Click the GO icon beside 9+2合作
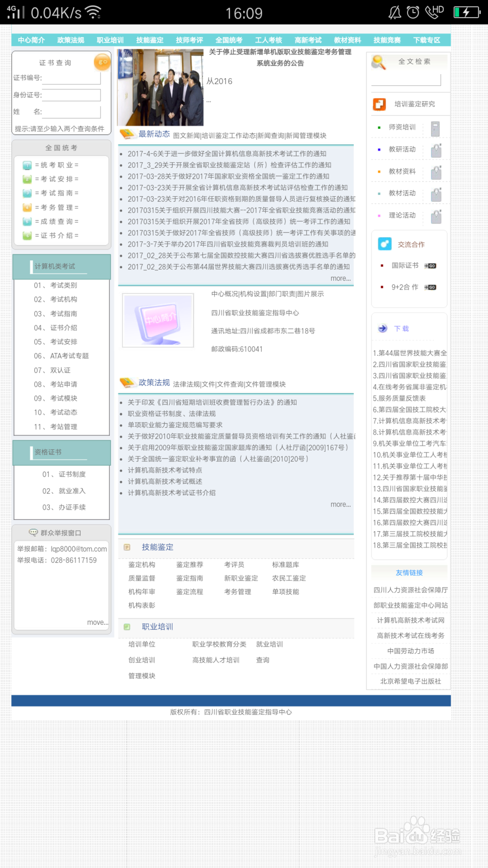This screenshot has height=868, width=488. [x=430, y=287]
